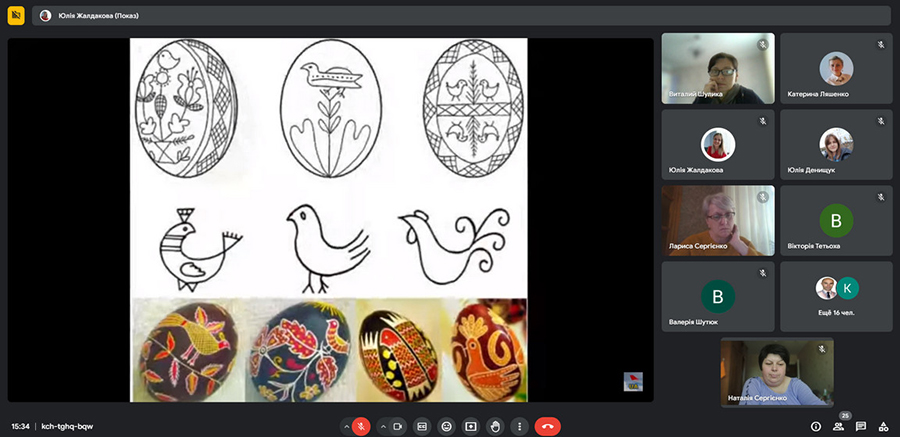Expand video settings chevron beside camera
900x437 pixels.
click(383, 427)
